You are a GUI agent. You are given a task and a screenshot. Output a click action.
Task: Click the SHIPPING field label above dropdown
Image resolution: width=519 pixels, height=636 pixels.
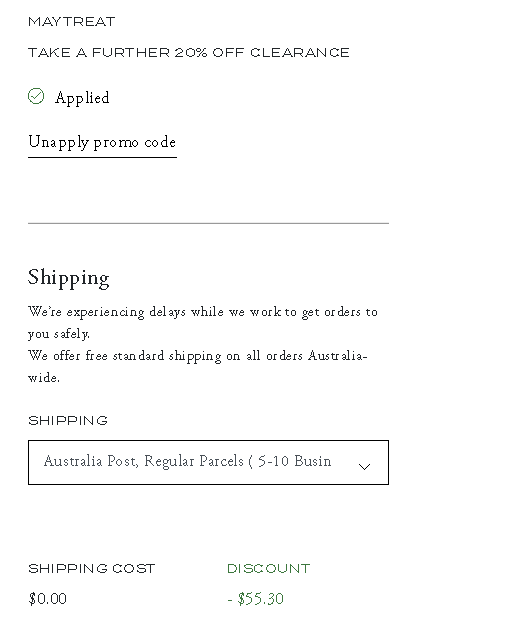(68, 421)
